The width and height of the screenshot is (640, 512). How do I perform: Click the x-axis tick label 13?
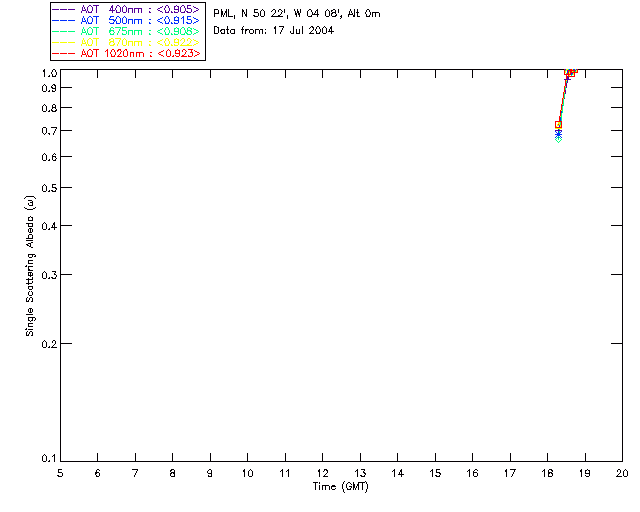pyautogui.click(x=360, y=473)
